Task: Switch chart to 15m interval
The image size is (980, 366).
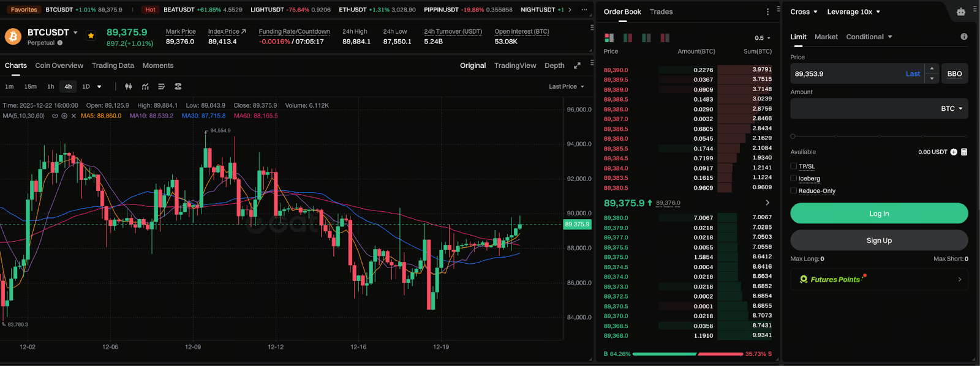Action: pyautogui.click(x=31, y=86)
